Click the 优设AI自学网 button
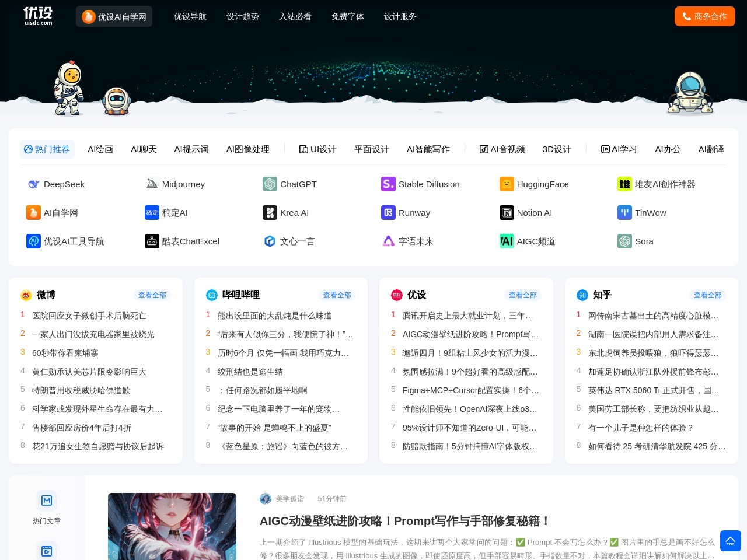 (x=114, y=16)
